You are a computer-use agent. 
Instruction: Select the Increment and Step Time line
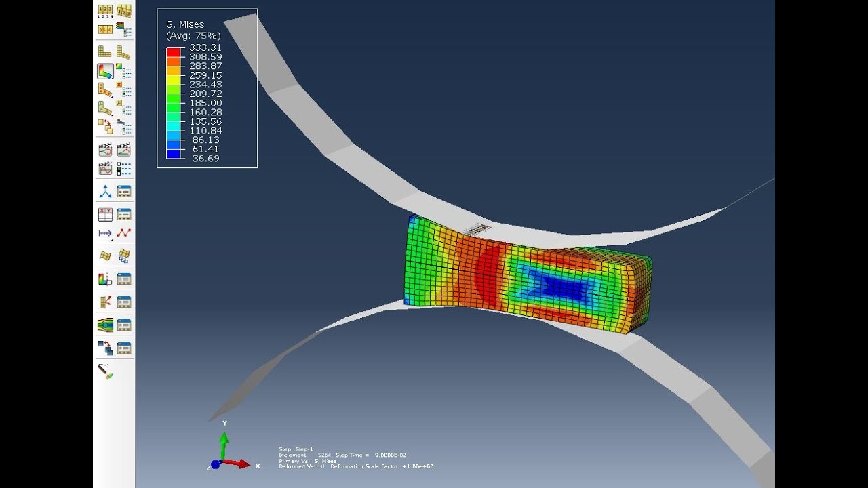342,455
